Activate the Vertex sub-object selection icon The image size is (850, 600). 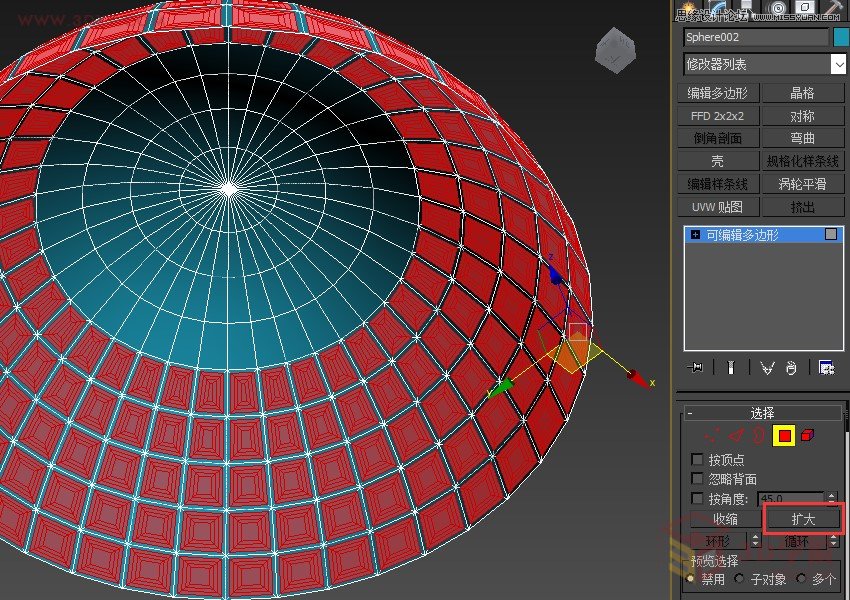tap(711, 436)
